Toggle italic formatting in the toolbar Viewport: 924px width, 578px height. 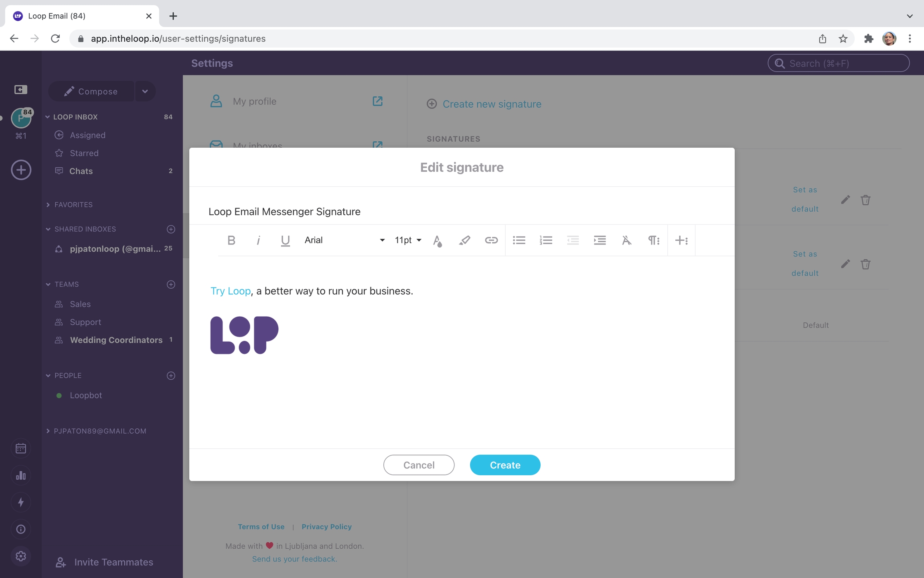point(258,240)
